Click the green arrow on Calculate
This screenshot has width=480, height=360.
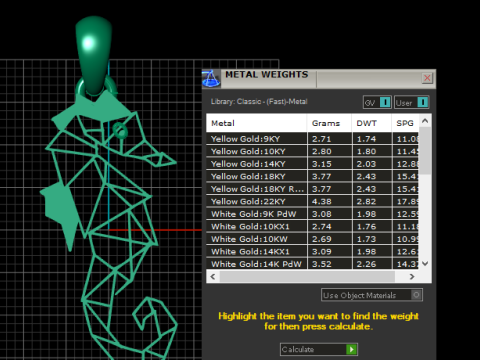point(351,349)
